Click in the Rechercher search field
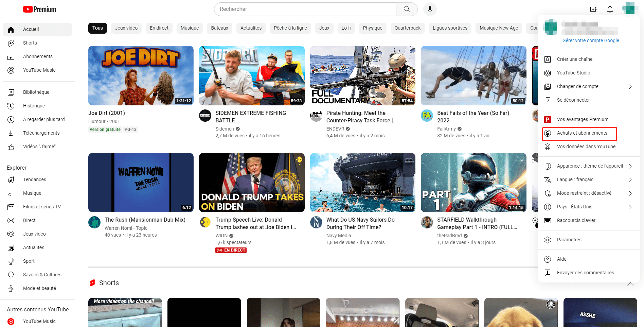Screen dimensions: 644x327 click(x=305, y=9)
